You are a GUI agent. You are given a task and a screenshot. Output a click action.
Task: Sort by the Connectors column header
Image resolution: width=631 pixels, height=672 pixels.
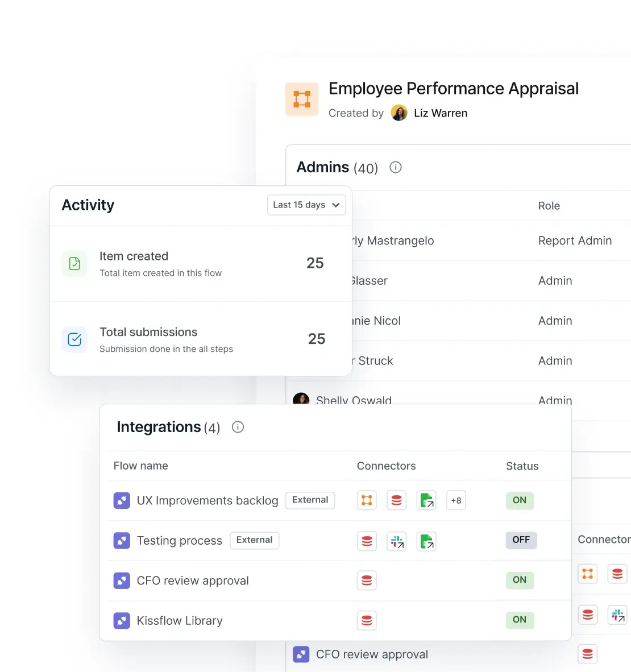click(x=386, y=466)
